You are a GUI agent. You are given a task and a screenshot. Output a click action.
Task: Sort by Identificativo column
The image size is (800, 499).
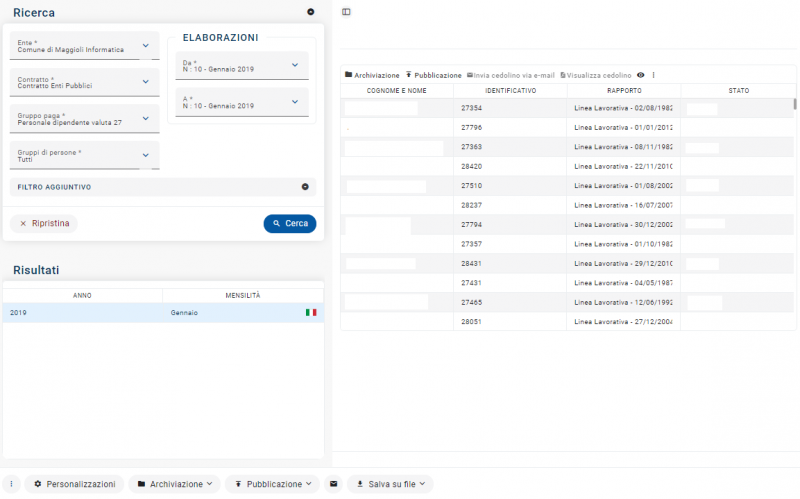pos(510,90)
